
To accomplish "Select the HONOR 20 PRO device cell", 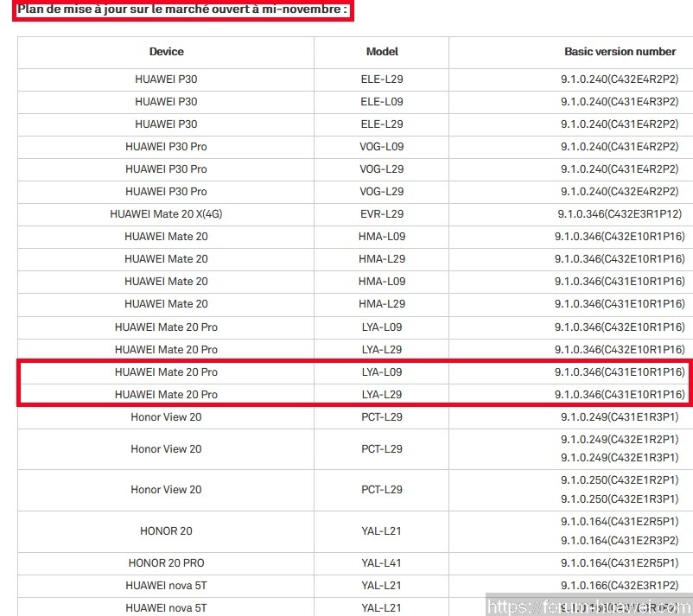I will [x=166, y=562].
